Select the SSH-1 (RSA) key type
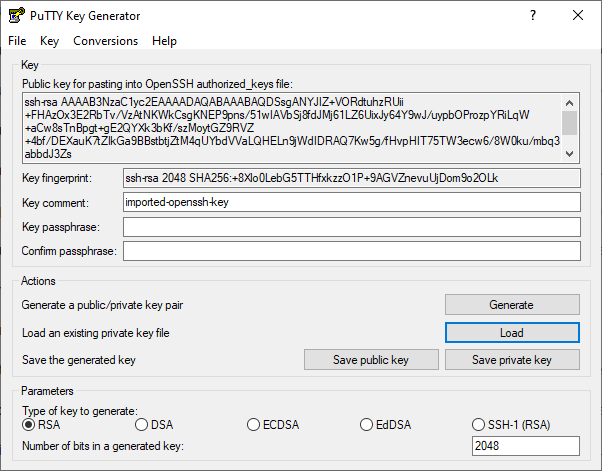The height and width of the screenshot is (471, 602). pyautogui.click(x=511, y=425)
